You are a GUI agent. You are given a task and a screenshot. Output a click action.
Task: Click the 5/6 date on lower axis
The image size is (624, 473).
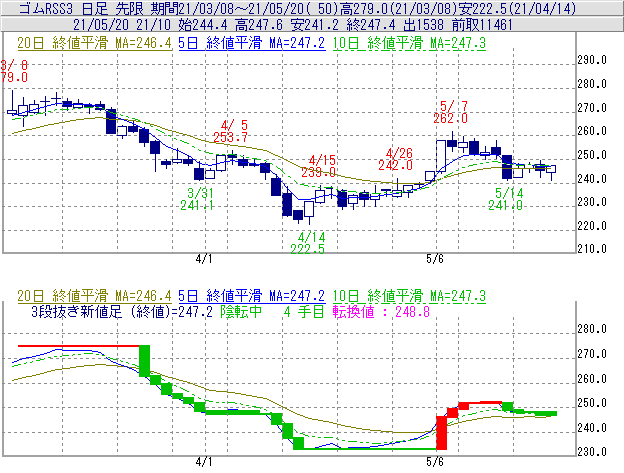coord(435,462)
